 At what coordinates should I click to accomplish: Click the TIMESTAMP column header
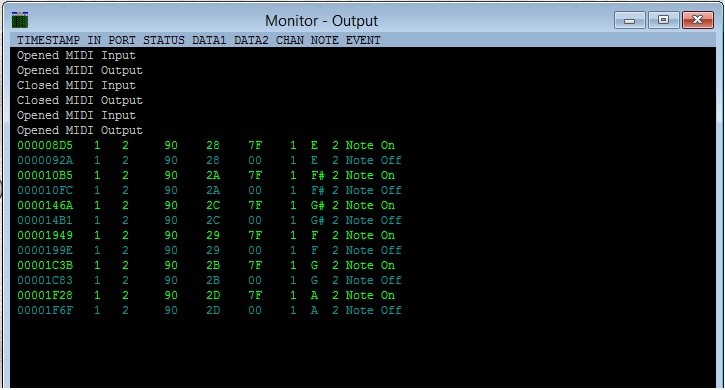(x=49, y=40)
